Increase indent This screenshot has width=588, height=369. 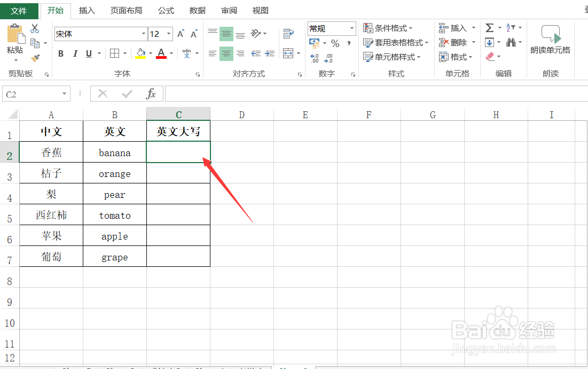(x=270, y=53)
